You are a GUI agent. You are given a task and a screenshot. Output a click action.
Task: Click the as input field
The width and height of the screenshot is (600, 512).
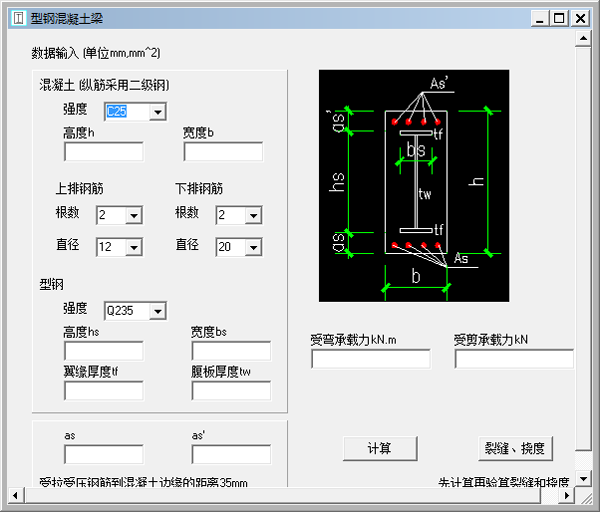click(104, 454)
